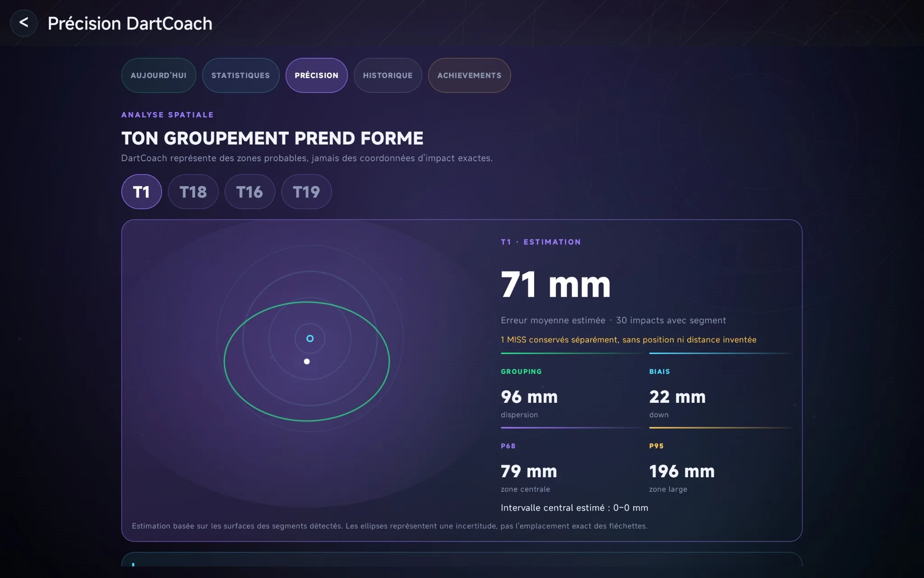The height and width of the screenshot is (578, 924).
Task: View the Achievements tab
Action: pyautogui.click(x=469, y=75)
